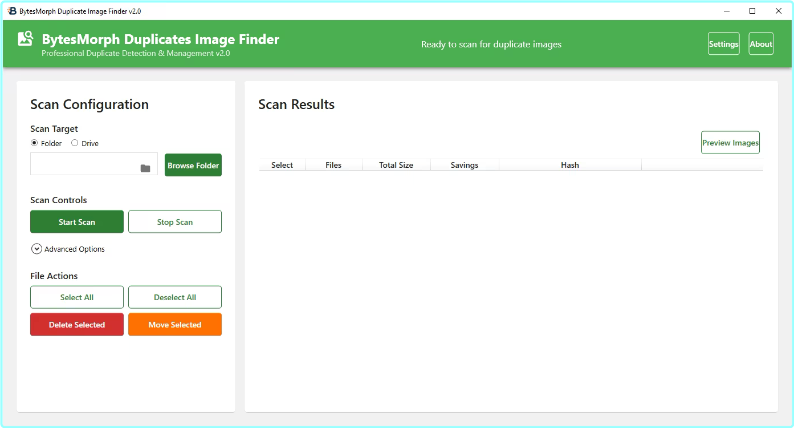Click the scan target path input field

[x=84, y=165]
